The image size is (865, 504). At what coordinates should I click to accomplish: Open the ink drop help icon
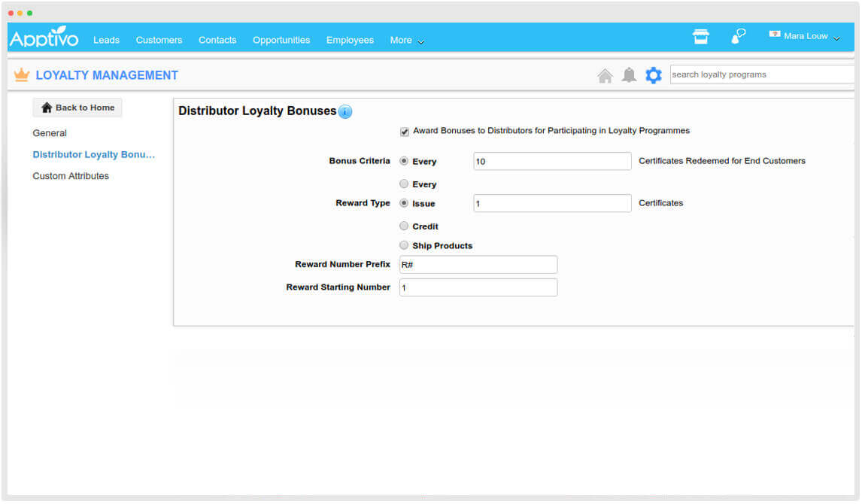738,35
